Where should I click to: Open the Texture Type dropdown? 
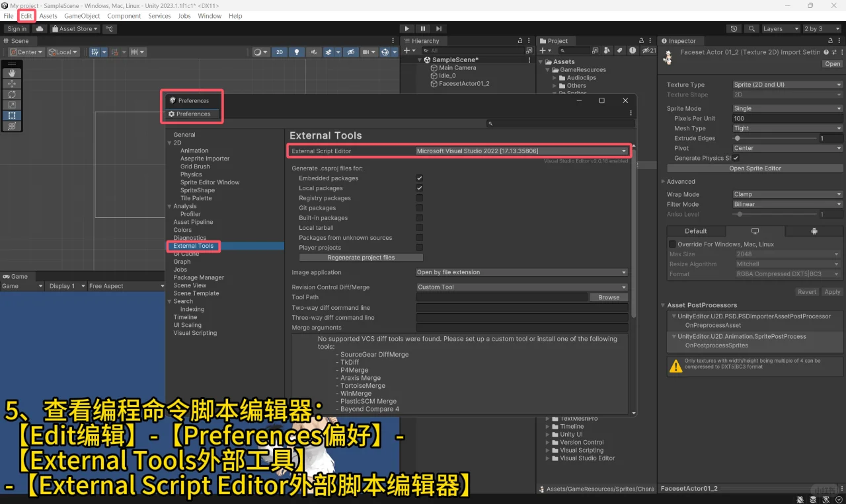click(787, 84)
